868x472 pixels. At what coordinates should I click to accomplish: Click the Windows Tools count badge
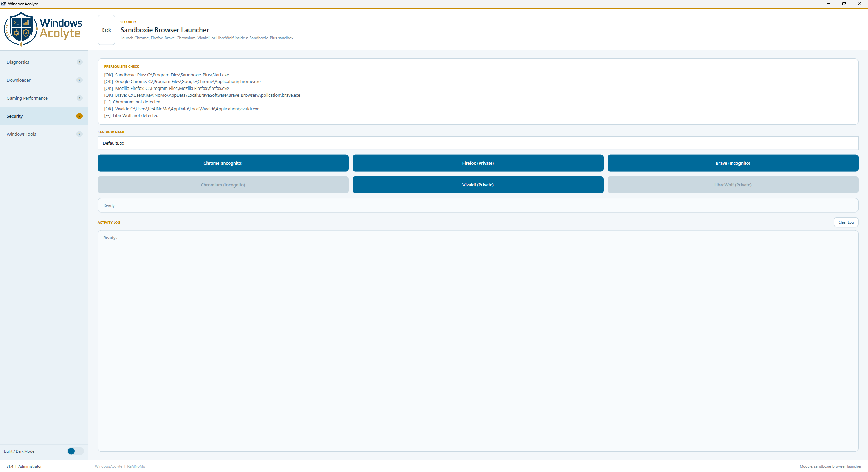coord(80,134)
